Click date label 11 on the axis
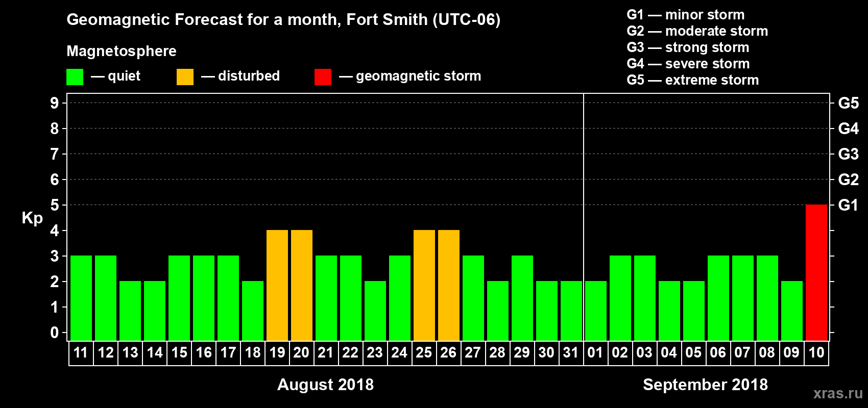868x408 pixels. click(81, 352)
